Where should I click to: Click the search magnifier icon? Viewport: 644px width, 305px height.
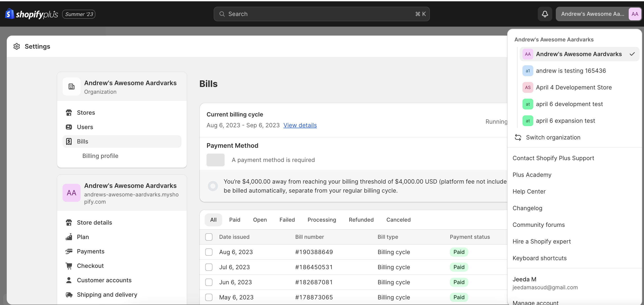[222, 14]
